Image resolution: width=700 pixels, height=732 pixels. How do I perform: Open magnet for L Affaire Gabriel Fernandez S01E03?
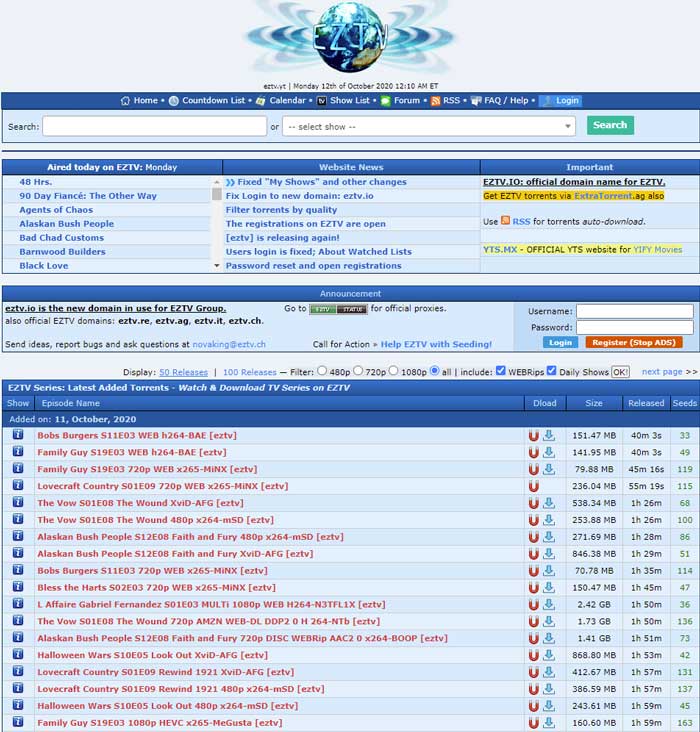coord(533,605)
